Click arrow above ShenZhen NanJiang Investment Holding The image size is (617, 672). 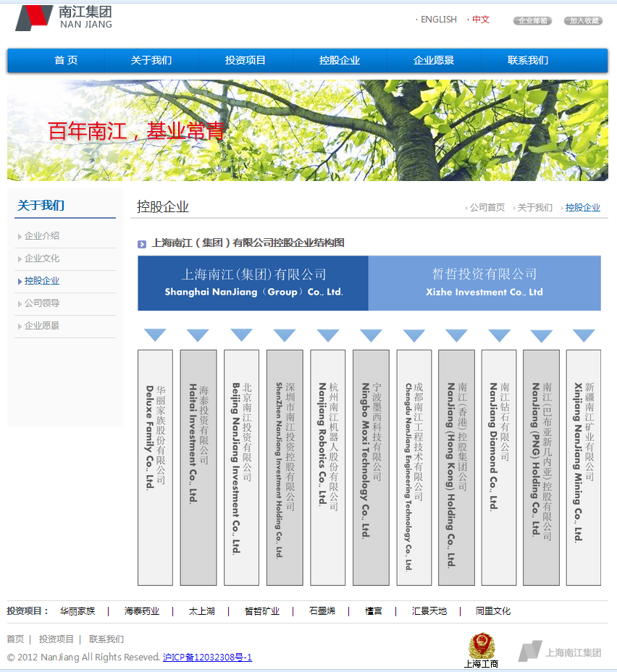285,335
